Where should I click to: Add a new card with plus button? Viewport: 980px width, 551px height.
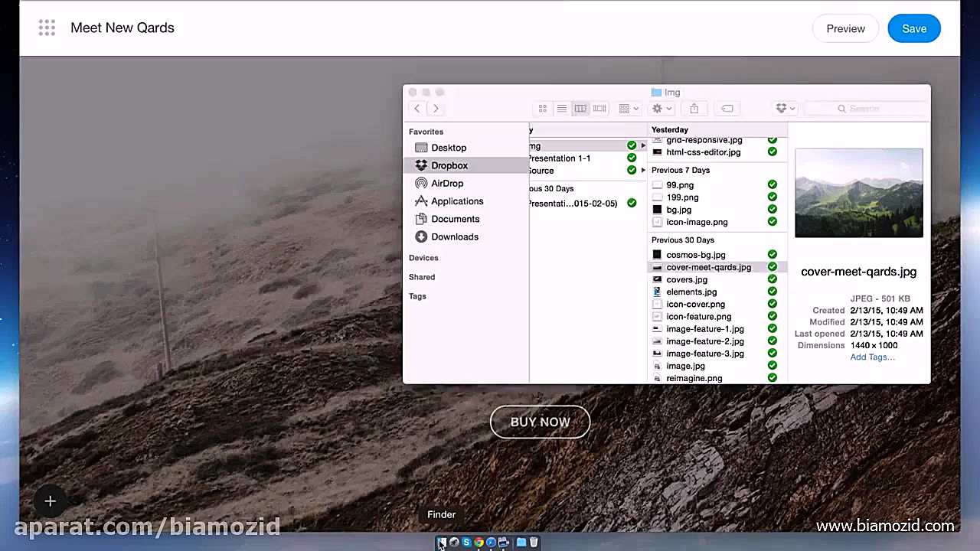[x=50, y=501]
